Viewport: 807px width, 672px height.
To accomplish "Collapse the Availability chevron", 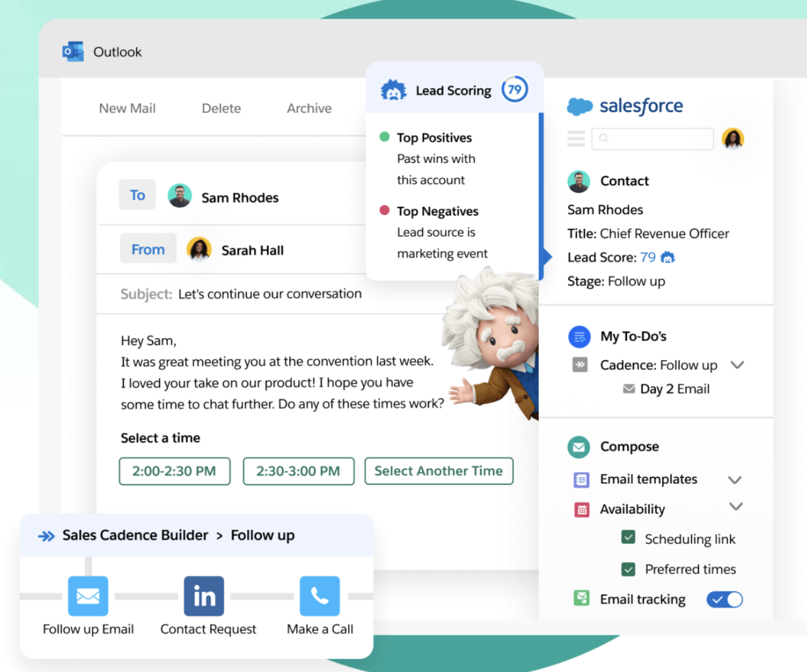I will coord(736,506).
